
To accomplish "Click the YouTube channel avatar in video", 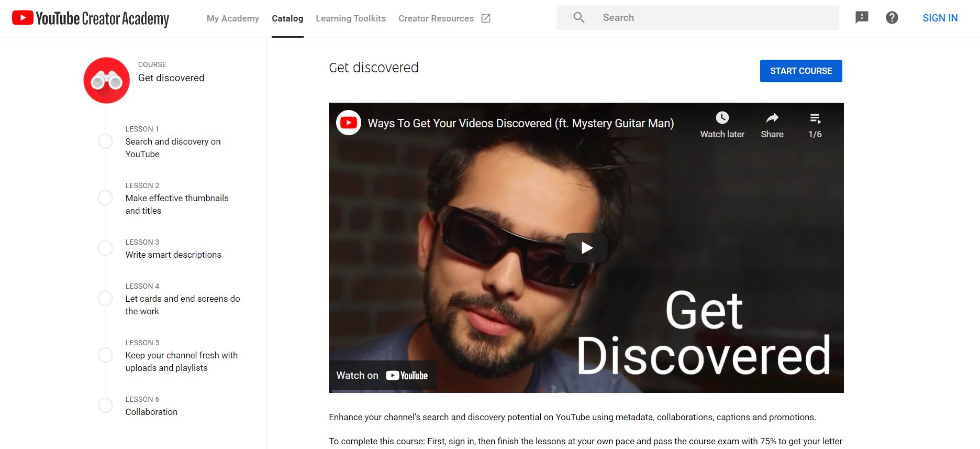I will pyautogui.click(x=349, y=123).
